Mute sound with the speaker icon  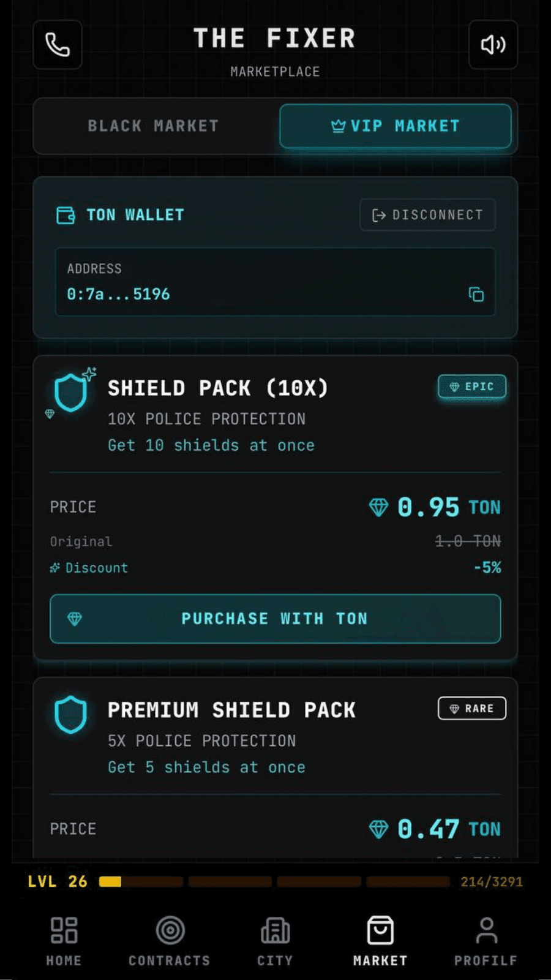pyautogui.click(x=493, y=45)
